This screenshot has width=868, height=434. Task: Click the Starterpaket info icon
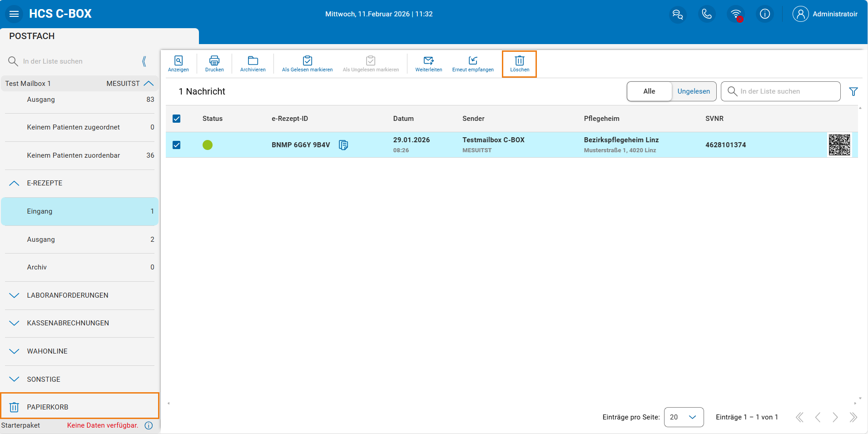coord(149,425)
